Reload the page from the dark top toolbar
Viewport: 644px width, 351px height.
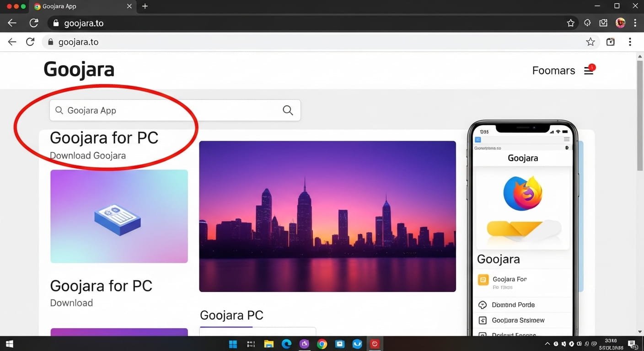tap(33, 23)
